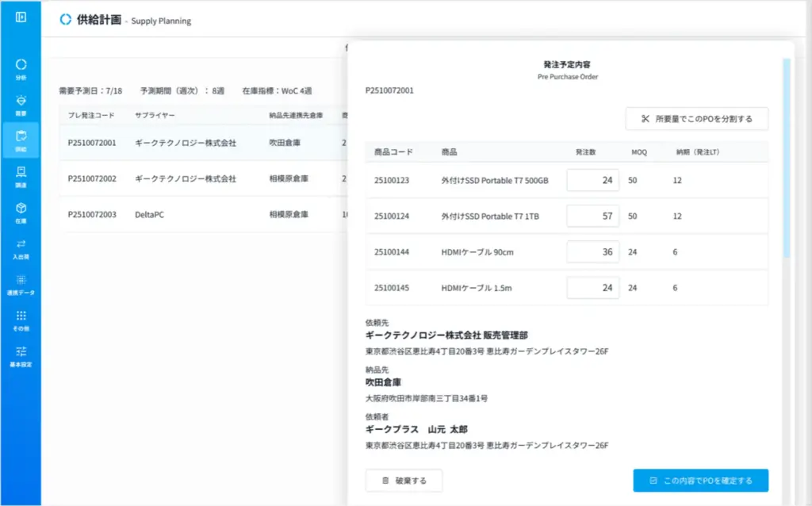Image resolution: width=812 pixels, height=506 pixels.
Task: Click the 納品先連携先倉庫 column header
Action: tap(296, 115)
